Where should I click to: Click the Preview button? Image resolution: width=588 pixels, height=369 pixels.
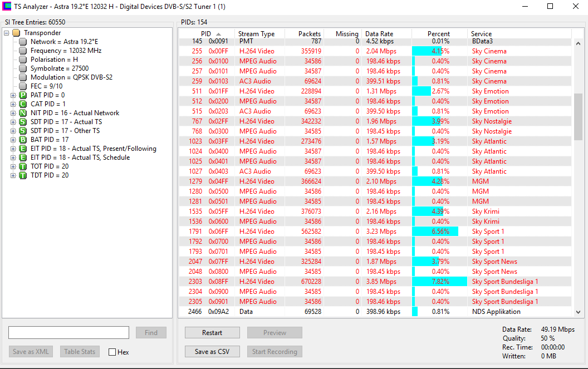coord(275,333)
